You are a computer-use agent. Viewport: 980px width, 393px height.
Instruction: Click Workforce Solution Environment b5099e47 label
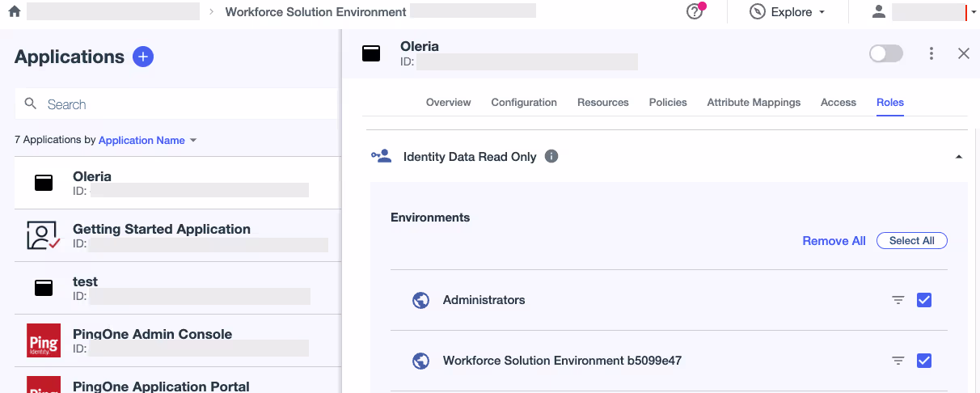[563, 361]
